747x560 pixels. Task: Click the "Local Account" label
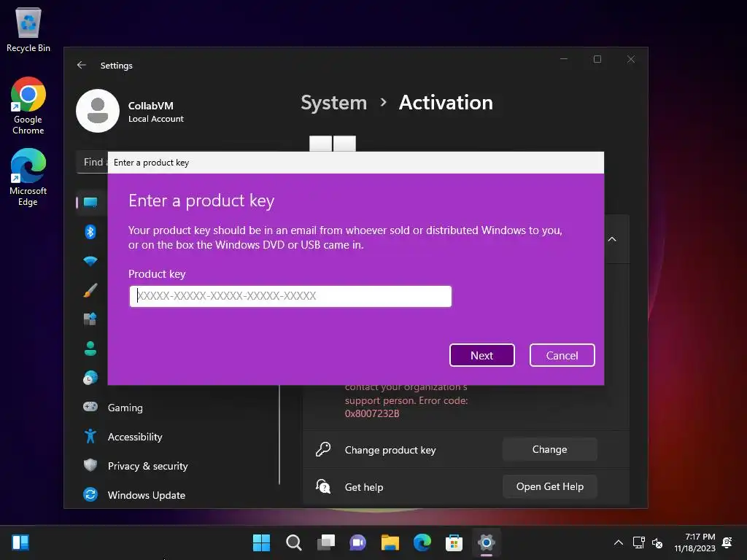pyautogui.click(x=156, y=119)
